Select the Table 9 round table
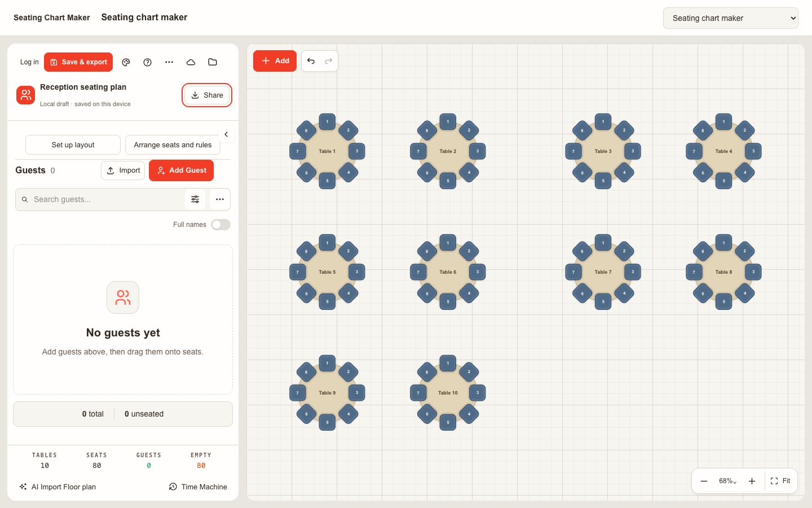812x508 pixels. pyautogui.click(x=327, y=393)
